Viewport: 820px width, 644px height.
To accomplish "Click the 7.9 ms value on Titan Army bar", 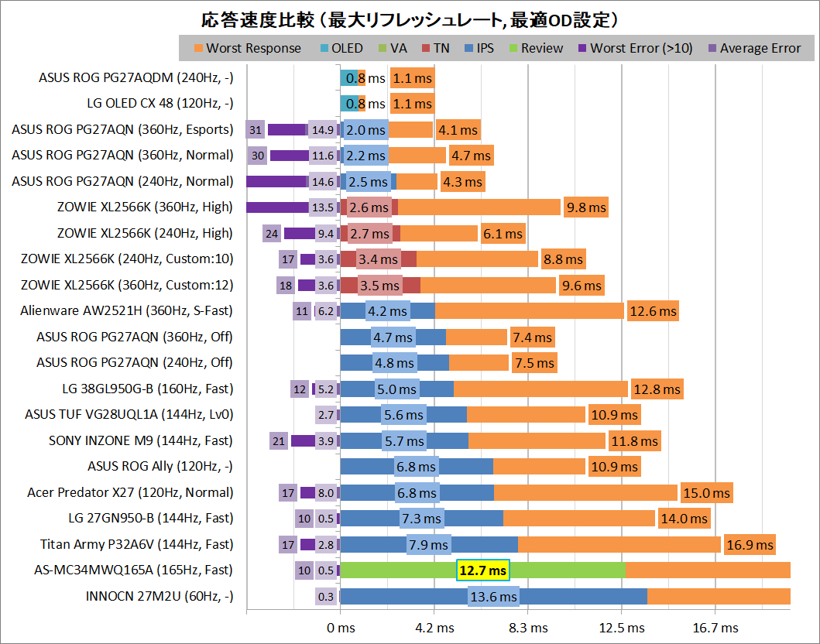I will (428, 545).
